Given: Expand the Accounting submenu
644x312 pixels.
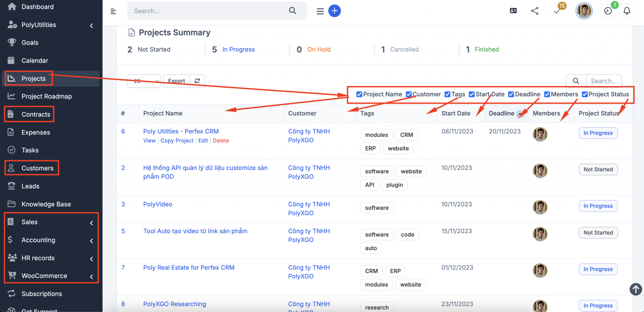Looking at the screenshot, I should pyautogui.click(x=38, y=240).
